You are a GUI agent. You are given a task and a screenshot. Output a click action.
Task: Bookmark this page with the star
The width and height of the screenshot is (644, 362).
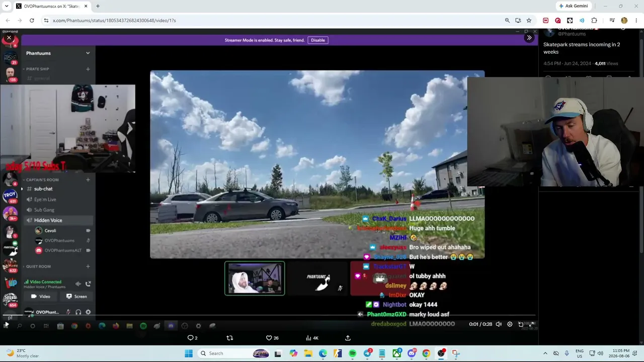click(x=529, y=21)
